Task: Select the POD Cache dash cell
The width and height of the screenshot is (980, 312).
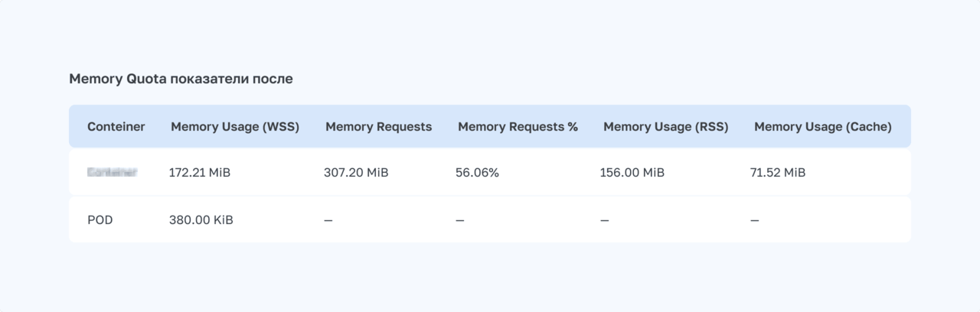Action: (755, 220)
